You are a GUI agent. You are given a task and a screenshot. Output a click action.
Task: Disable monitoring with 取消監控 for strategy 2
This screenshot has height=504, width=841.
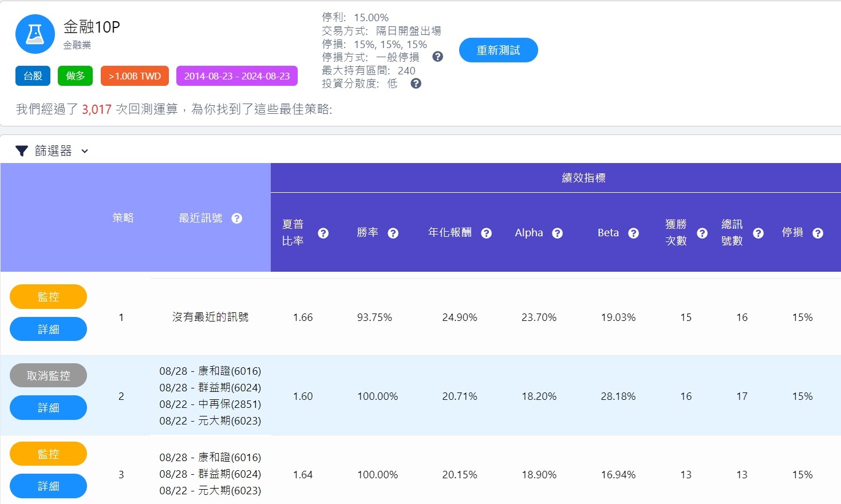48,376
